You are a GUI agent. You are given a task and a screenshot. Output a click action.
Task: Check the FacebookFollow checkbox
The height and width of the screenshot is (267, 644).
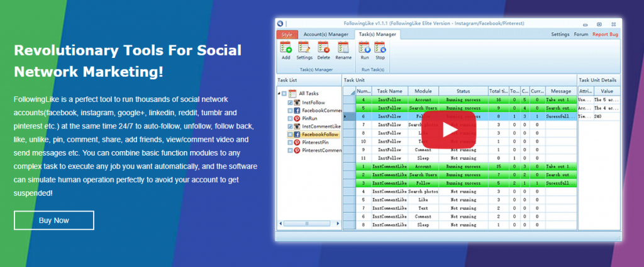[291, 135]
